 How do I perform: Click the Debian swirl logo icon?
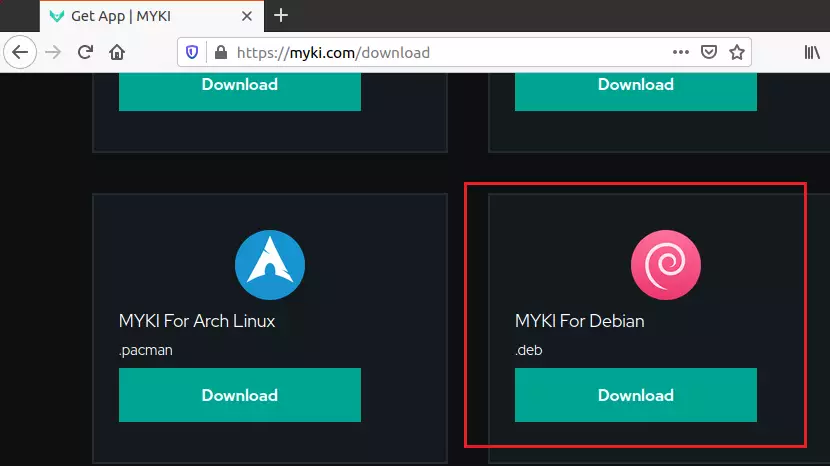pos(666,265)
